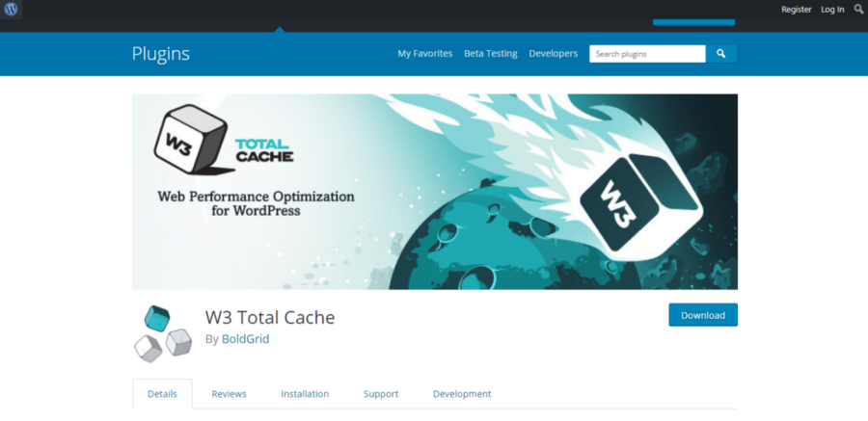Click the W3 Total Cache cubes icon
This screenshot has height=421, width=868.
click(x=163, y=333)
